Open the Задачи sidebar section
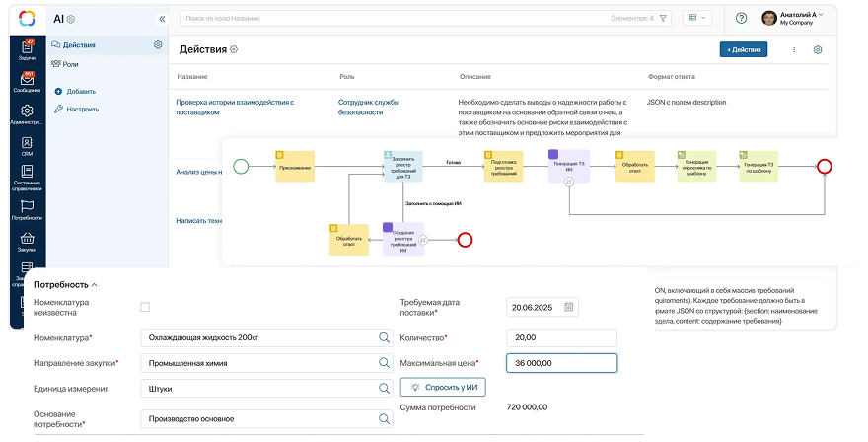This screenshot has width=868, height=442. pos(27,50)
